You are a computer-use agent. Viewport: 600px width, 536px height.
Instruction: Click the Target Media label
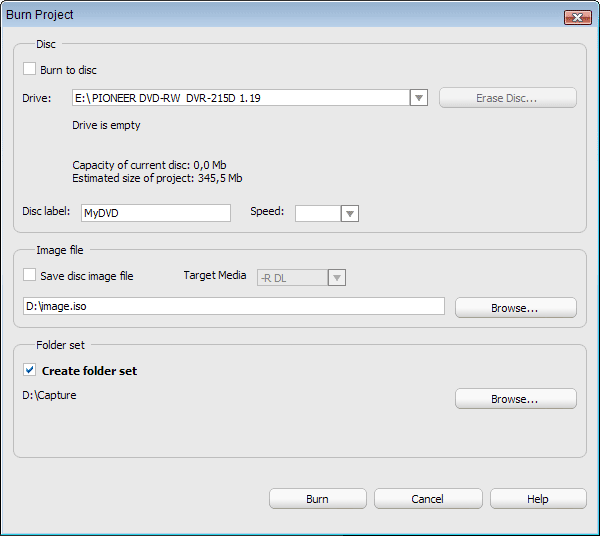click(215, 275)
